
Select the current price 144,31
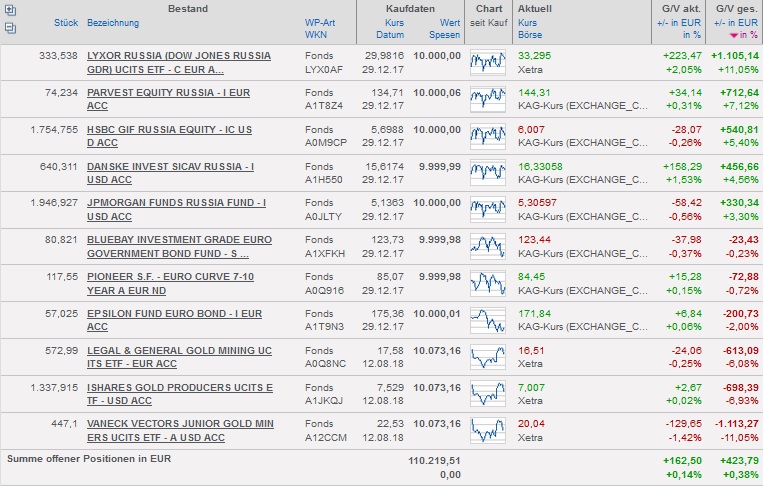[x=534, y=92]
